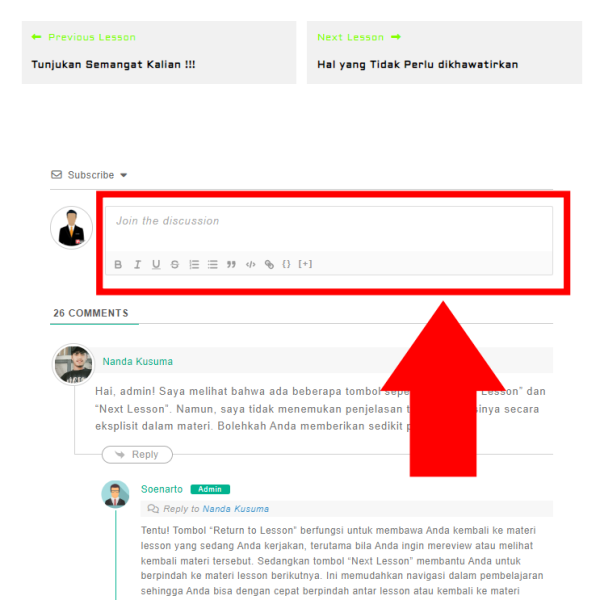600x600 pixels.
Task: Add a blockquote to the comment
Action: pyautogui.click(x=231, y=264)
